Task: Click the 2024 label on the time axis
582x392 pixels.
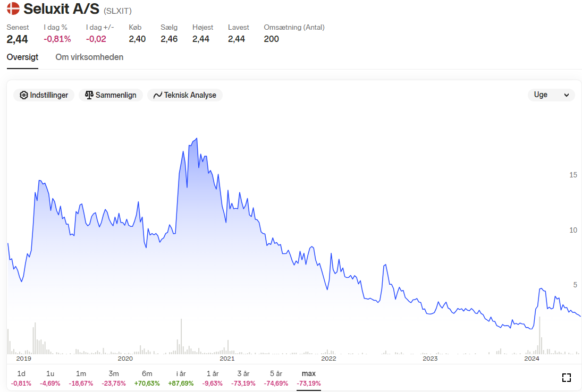Action: point(532,359)
